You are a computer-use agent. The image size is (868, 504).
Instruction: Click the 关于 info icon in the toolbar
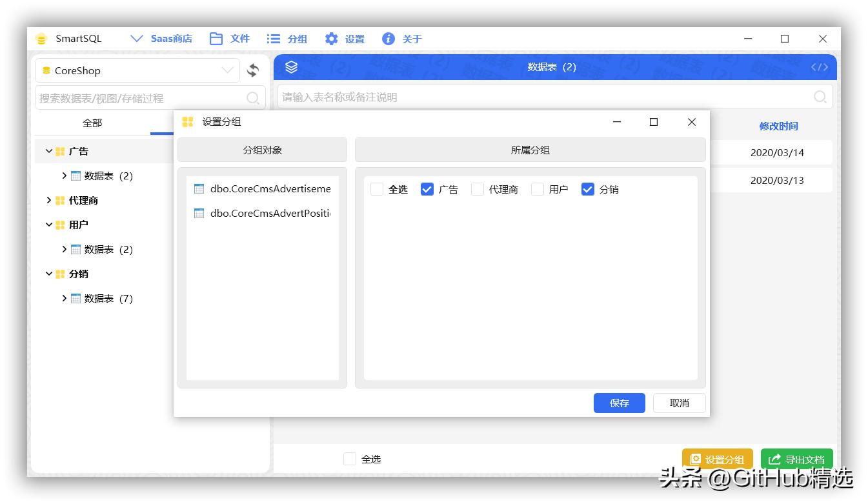click(388, 38)
